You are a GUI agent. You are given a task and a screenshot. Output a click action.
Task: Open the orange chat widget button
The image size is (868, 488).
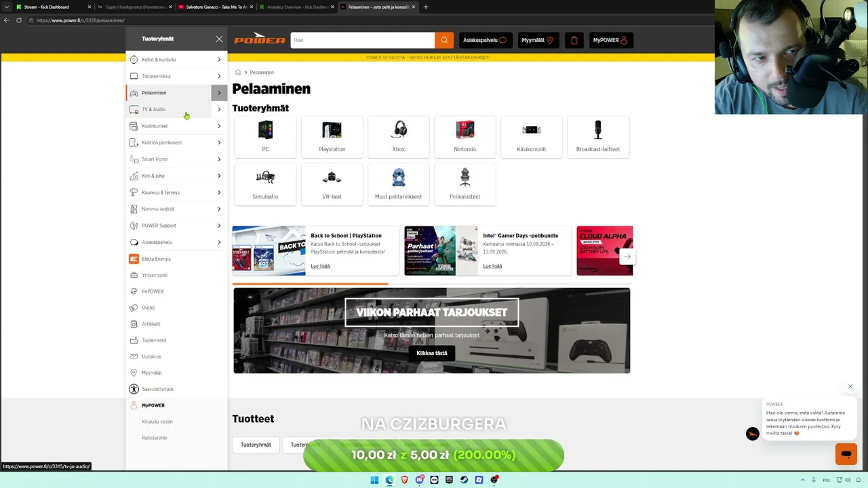point(846,453)
